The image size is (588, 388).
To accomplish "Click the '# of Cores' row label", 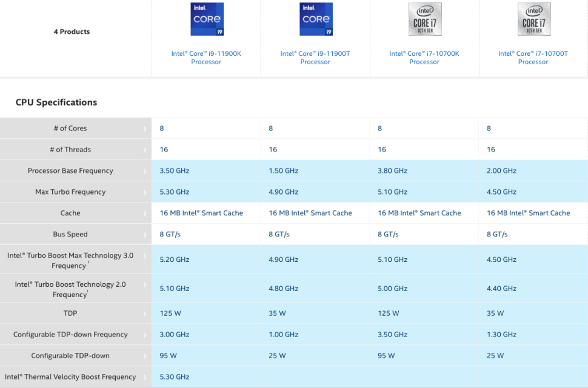I will 70,128.
